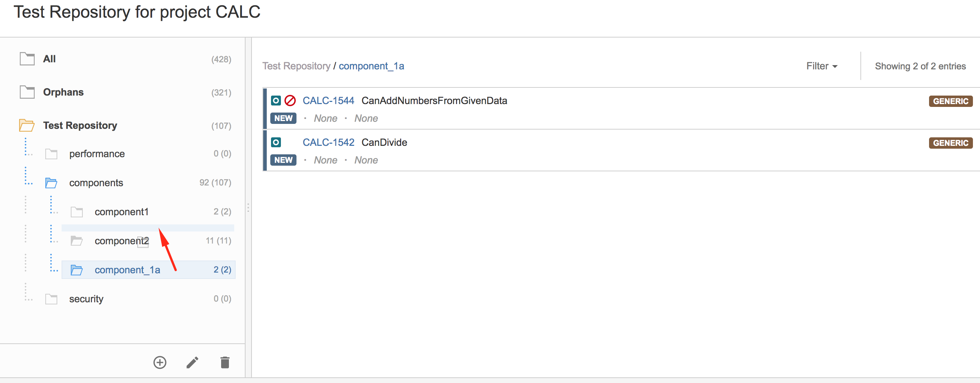Click the add folder plus icon

click(x=160, y=362)
